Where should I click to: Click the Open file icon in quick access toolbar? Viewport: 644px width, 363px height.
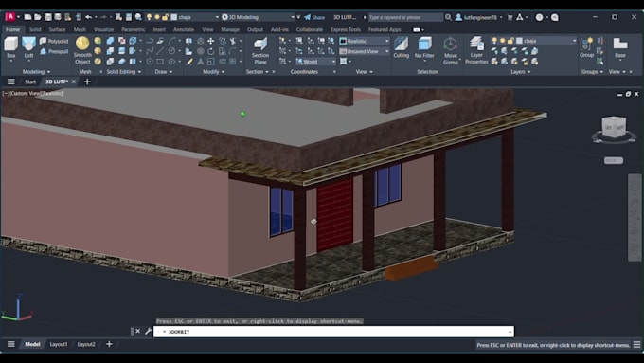tap(37, 17)
